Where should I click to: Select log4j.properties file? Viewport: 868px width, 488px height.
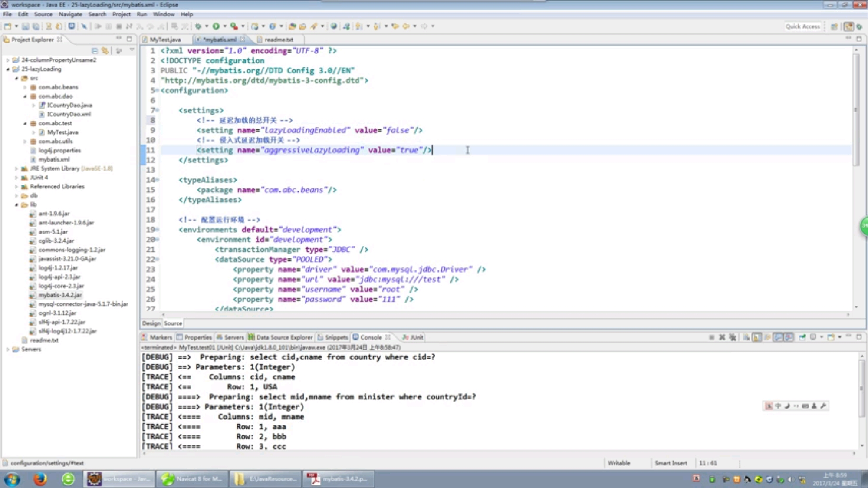[59, 151]
